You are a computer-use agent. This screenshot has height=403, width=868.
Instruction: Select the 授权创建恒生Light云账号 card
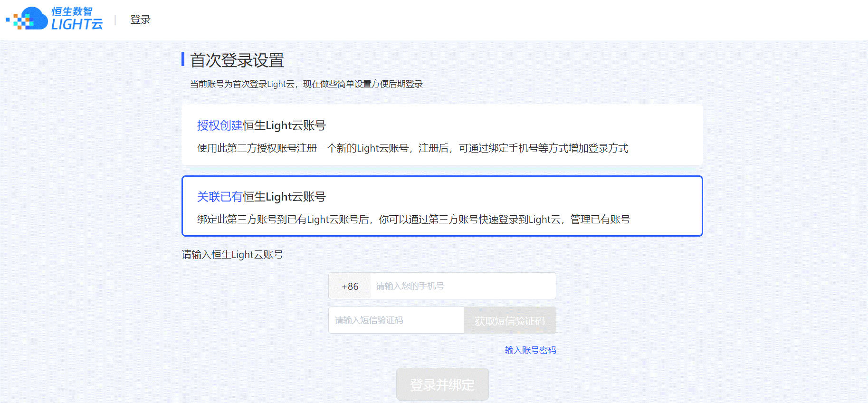(x=442, y=135)
